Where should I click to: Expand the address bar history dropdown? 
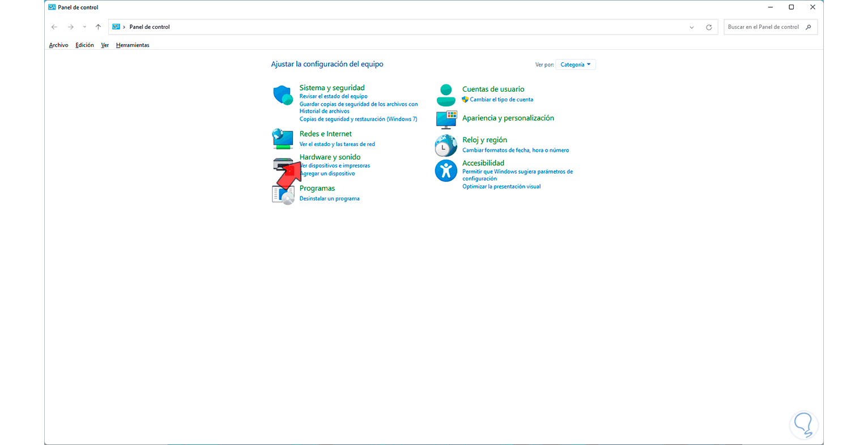click(692, 27)
